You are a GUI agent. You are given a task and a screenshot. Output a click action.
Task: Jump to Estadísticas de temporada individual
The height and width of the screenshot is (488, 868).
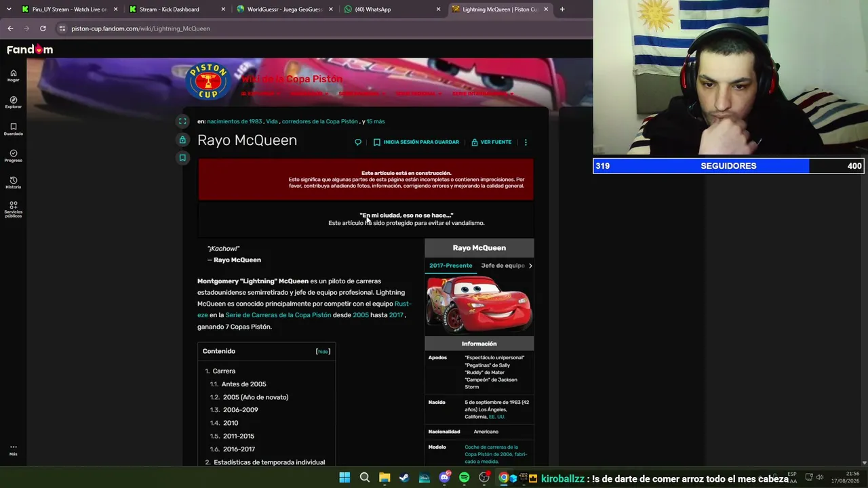tap(269, 462)
